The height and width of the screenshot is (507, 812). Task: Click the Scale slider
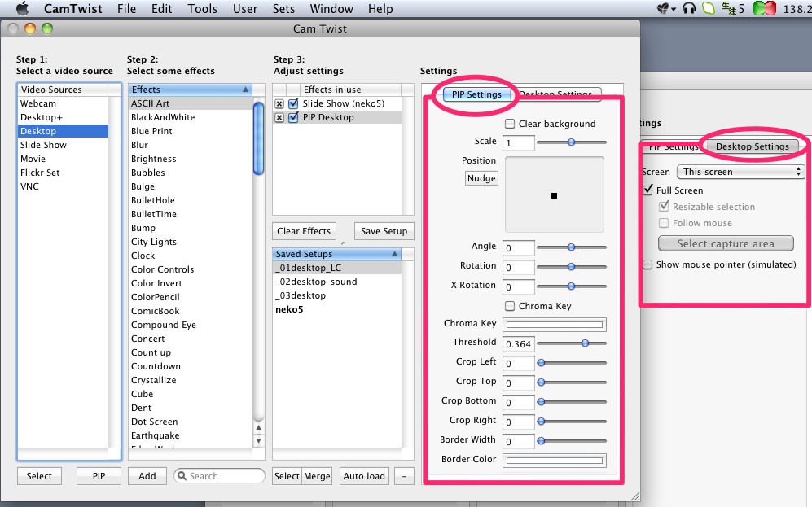click(x=571, y=142)
